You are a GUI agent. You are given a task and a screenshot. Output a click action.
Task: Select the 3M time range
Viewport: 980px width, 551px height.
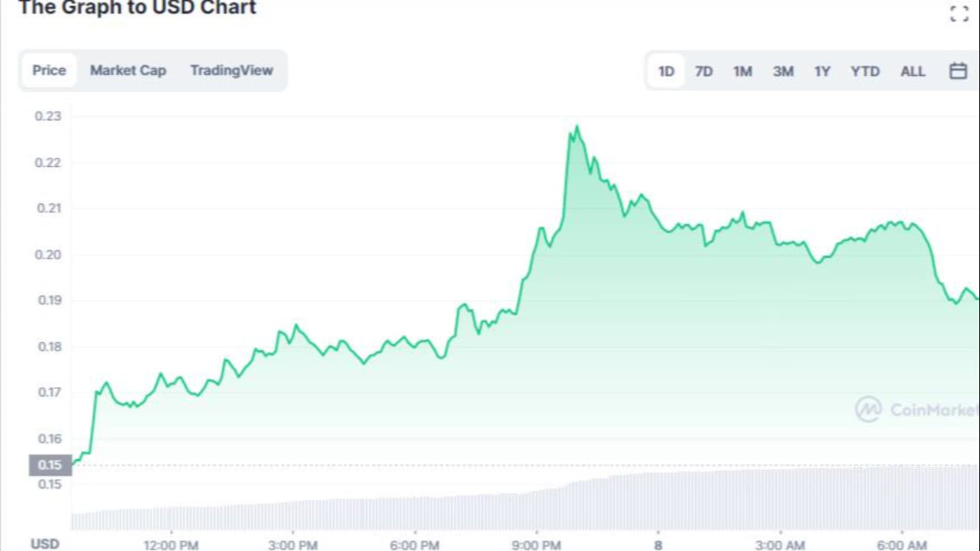tap(782, 70)
